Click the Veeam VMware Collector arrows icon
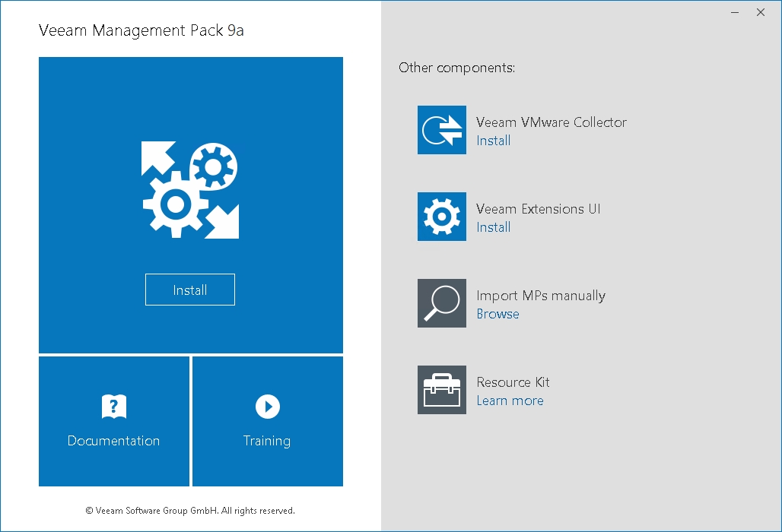782x532 pixels. point(442,130)
